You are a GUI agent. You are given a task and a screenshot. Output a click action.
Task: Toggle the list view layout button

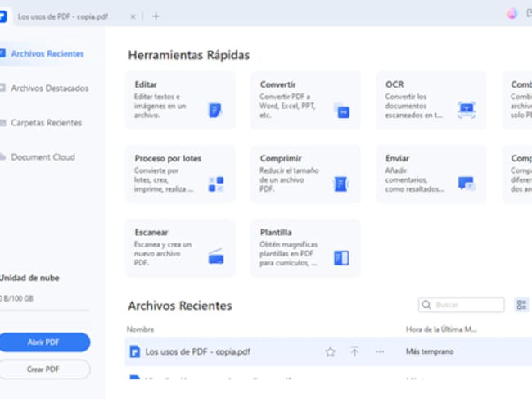click(x=521, y=305)
